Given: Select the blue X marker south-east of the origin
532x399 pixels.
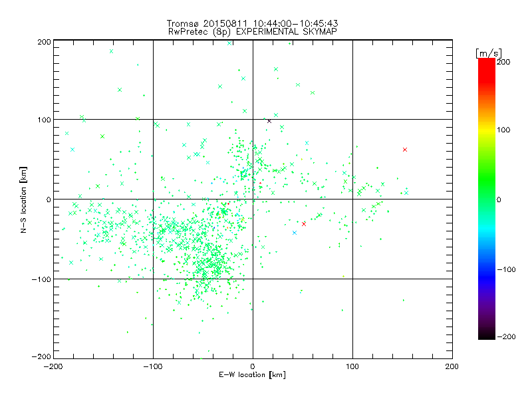Looking at the screenshot, I should pyautogui.click(x=295, y=233).
